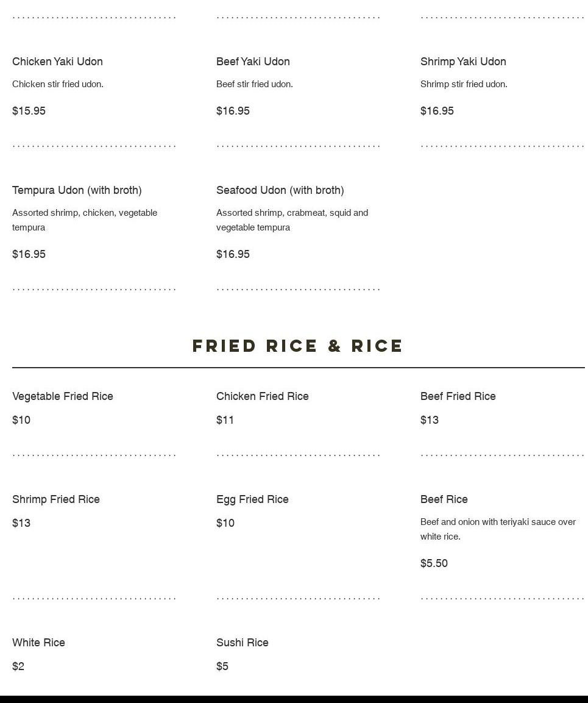Select Seafood Udon (with broth) title
This screenshot has height=703, width=588.
point(280,190)
